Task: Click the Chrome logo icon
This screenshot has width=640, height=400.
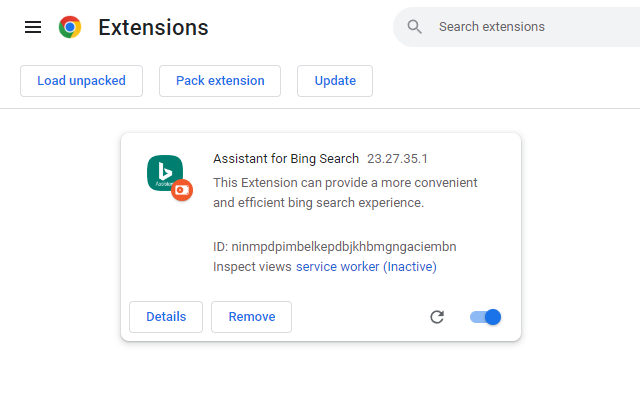Action: point(70,27)
